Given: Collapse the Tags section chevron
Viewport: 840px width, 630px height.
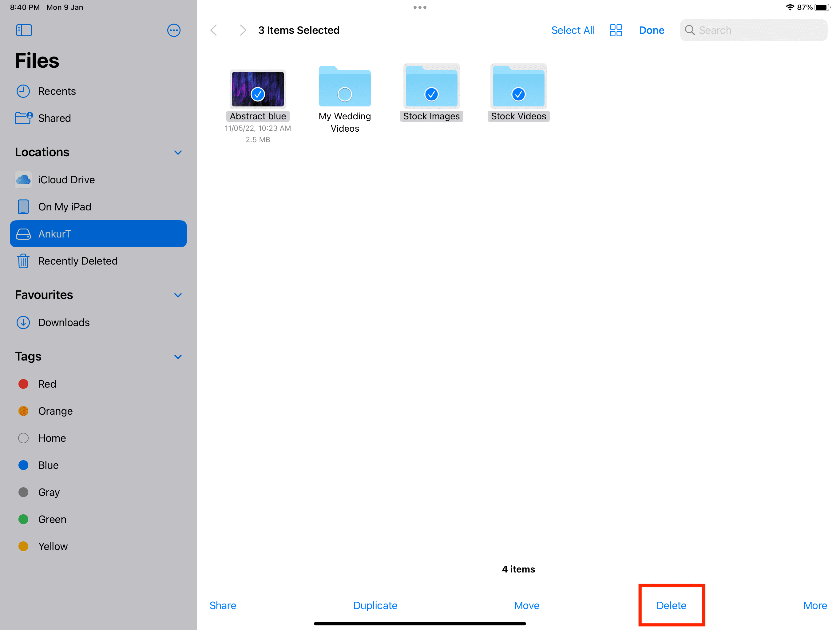Looking at the screenshot, I should point(178,357).
